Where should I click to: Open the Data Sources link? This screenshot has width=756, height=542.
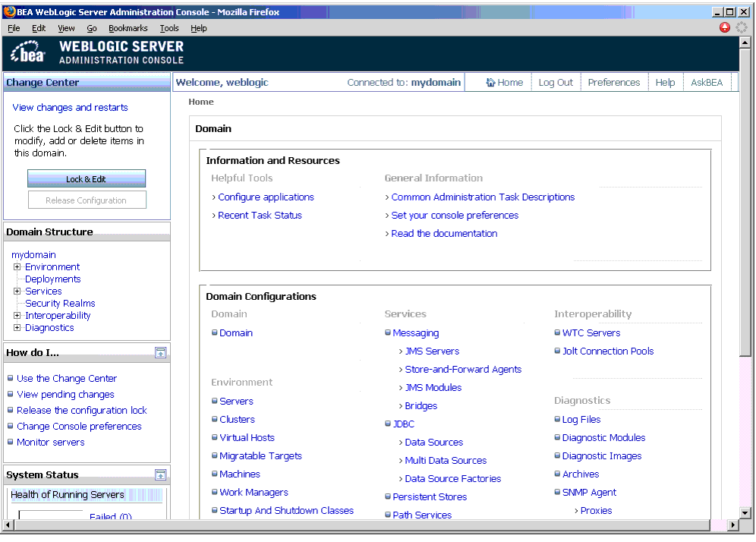pyautogui.click(x=434, y=443)
